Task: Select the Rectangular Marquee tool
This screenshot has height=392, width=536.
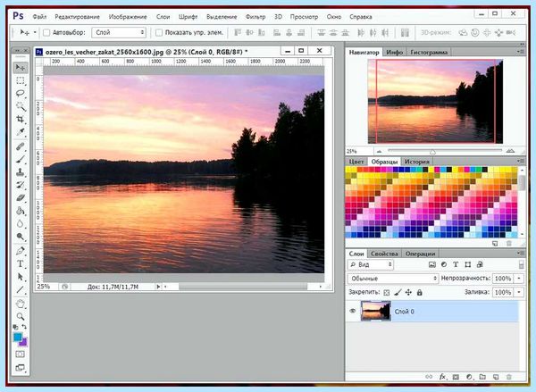Action: click(x=21, y=80)
